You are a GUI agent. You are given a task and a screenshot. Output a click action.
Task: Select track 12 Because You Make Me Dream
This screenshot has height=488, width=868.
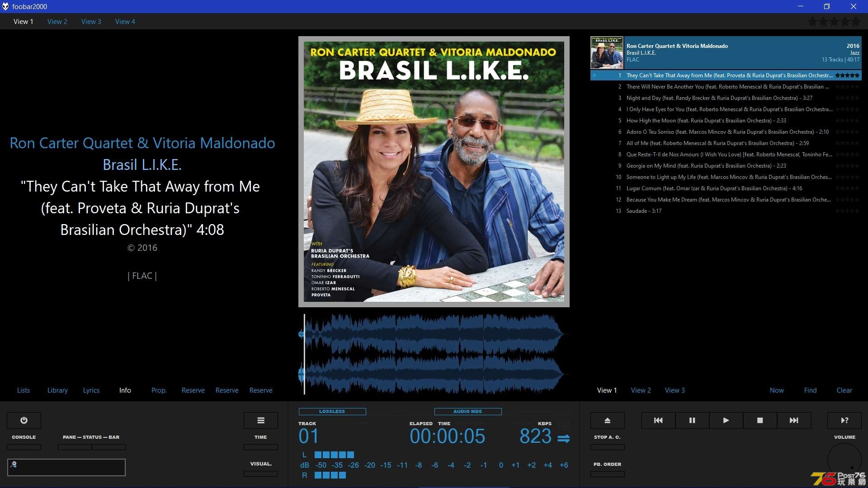point(726,200)
